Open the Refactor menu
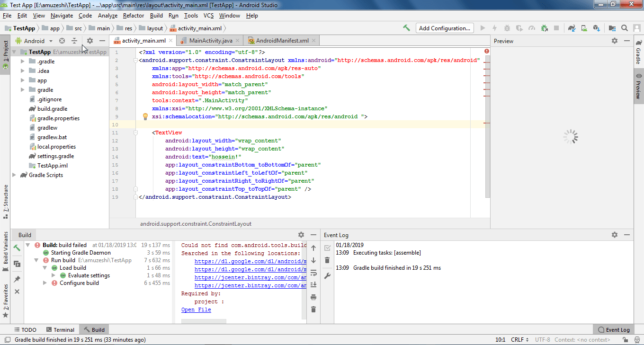The width and height of the screenshot is (644, 345). (x=133, y=15)
